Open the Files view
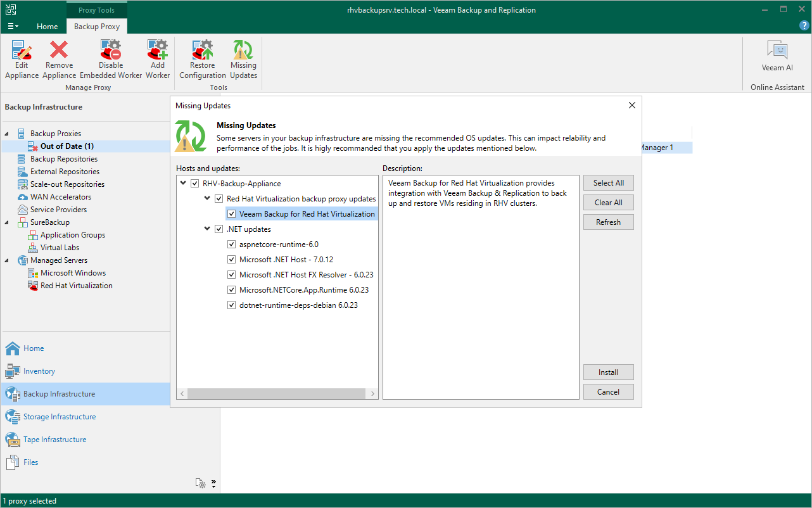Screen dimensions: 812x508 pos(30,462)
